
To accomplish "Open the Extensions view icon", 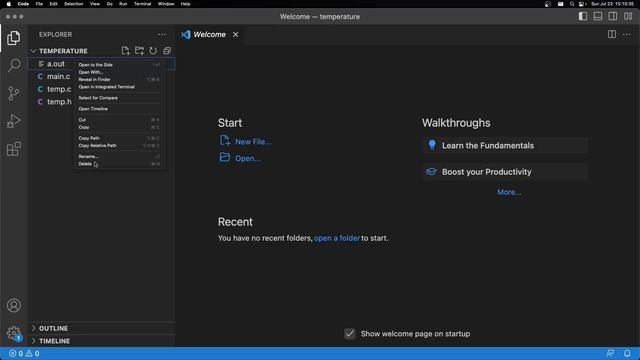I will click(x=13, y=149).
